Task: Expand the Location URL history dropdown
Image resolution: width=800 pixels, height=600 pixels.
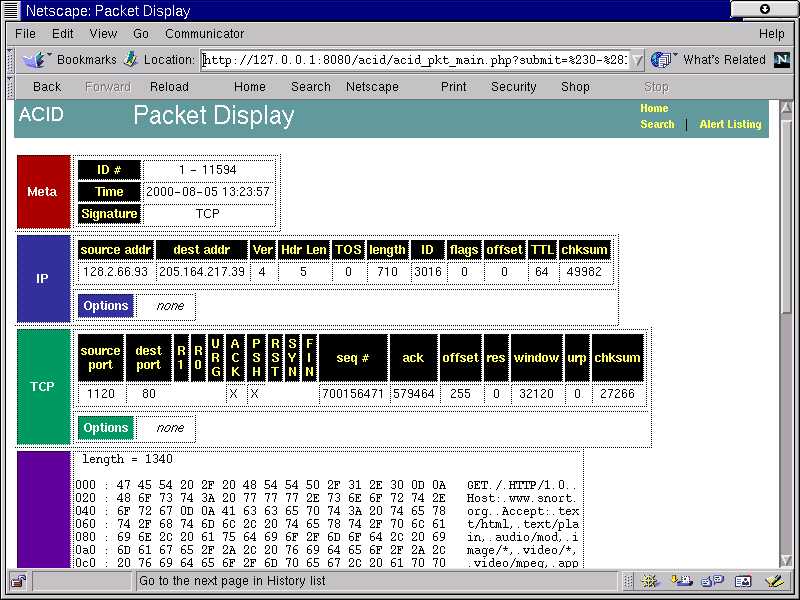Action: point(638,60)
